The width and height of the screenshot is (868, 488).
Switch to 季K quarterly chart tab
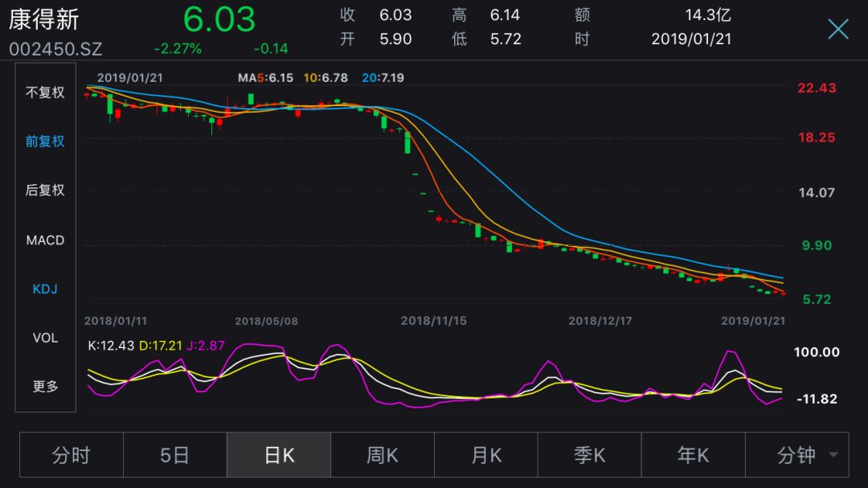pos(589,455)
